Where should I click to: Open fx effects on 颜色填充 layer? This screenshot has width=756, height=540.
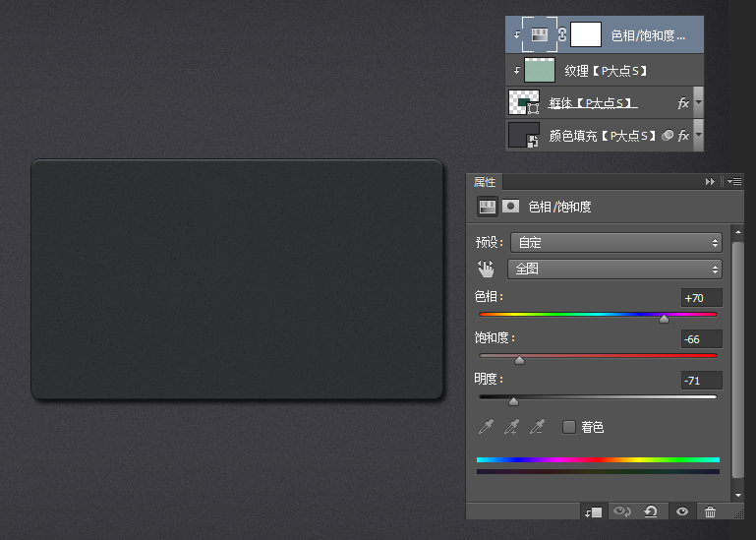(683, 136)
